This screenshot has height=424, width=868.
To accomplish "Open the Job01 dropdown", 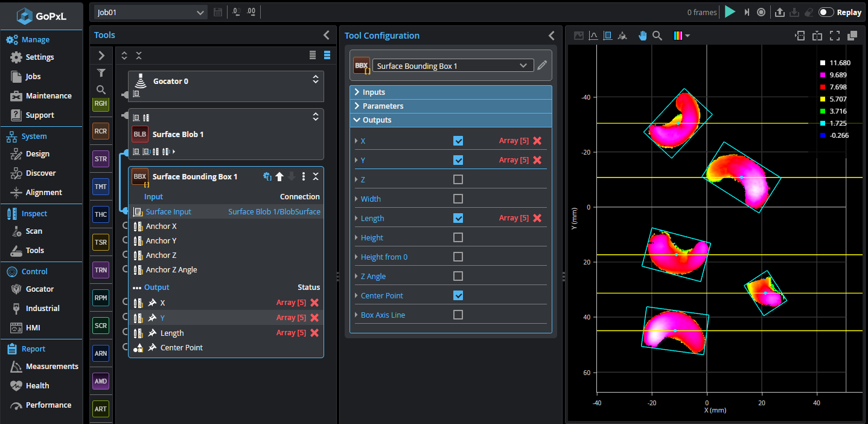I will (x=151, y=12).
